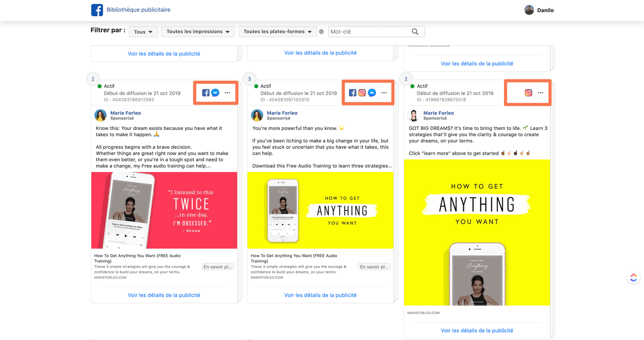The width and height of the screenshot is (644, 340).
Task: Open the ClickUp floating widget icon
Action: 633,277
